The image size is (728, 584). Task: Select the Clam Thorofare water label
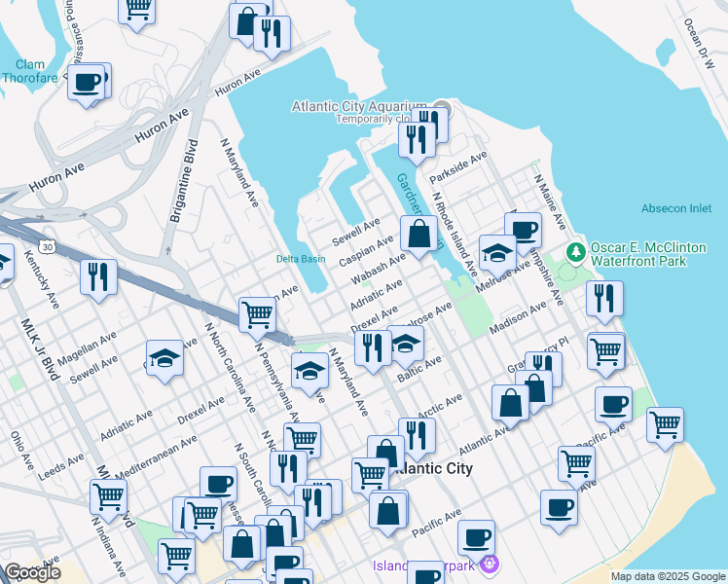click(30, 71)
